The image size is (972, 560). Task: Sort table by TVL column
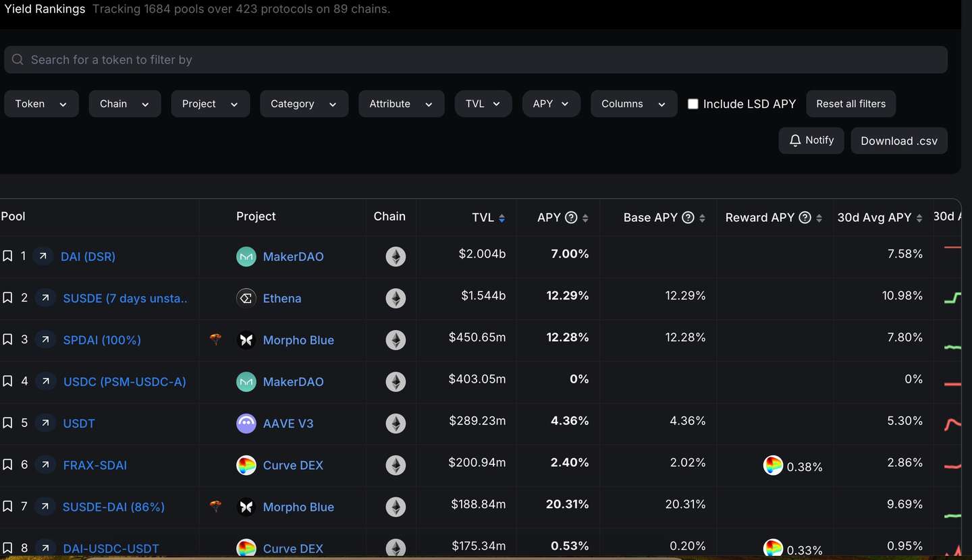pyautogui.click(x=502, y=218)
